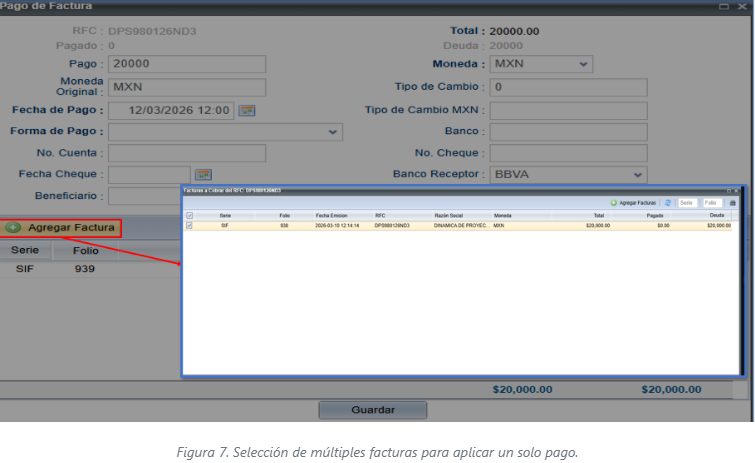Uncheck the SIF 939 invoice row checkbox
This screenshot has height=463, width=755.
tap(190, 226)
